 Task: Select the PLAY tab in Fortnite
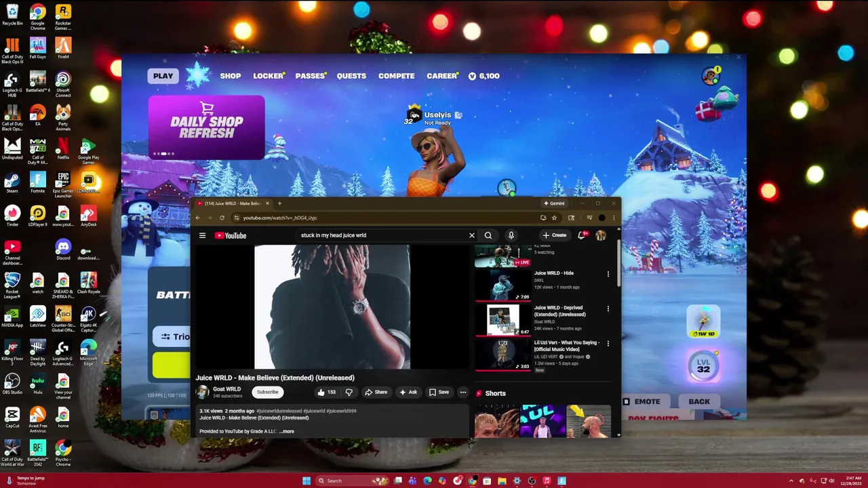[x=163, y=76]
